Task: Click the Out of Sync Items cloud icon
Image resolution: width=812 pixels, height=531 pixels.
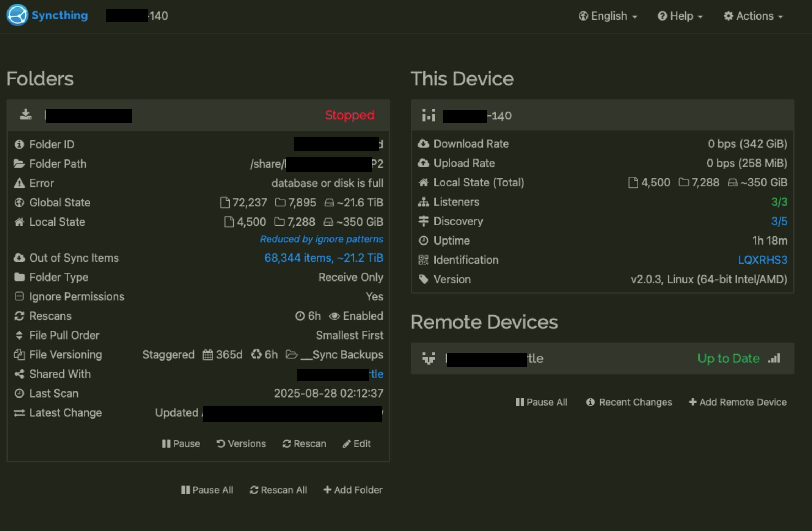Action: click(x=19, y=258)
